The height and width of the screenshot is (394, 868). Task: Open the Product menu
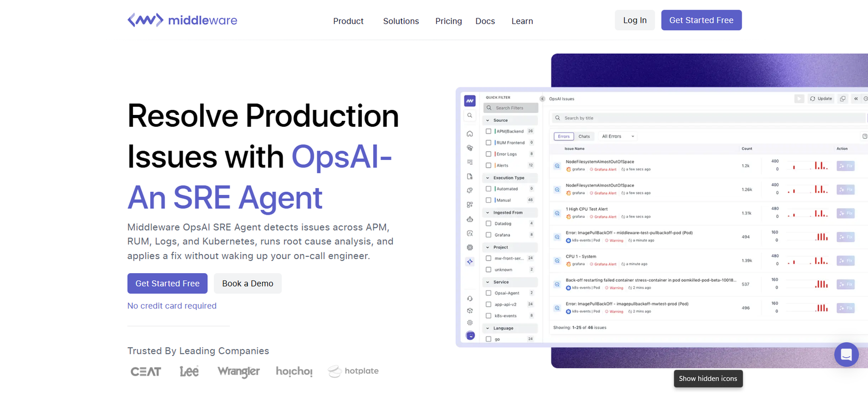tap(348, 21)
